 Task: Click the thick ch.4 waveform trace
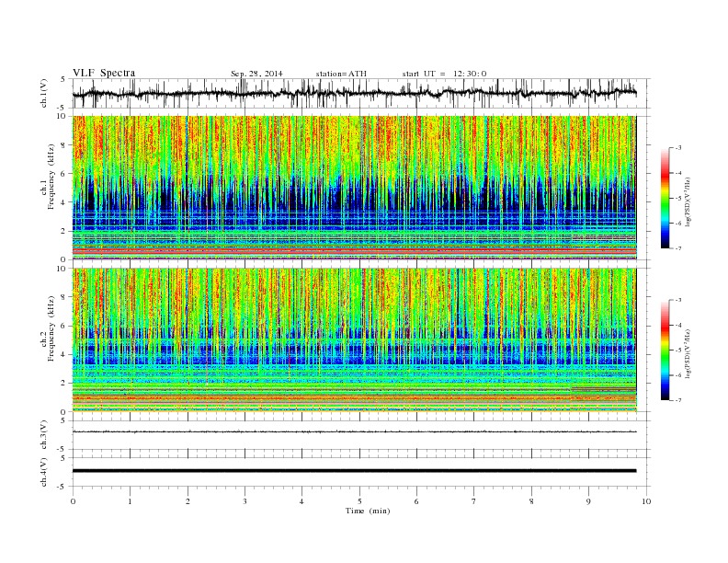coord(355,471)
